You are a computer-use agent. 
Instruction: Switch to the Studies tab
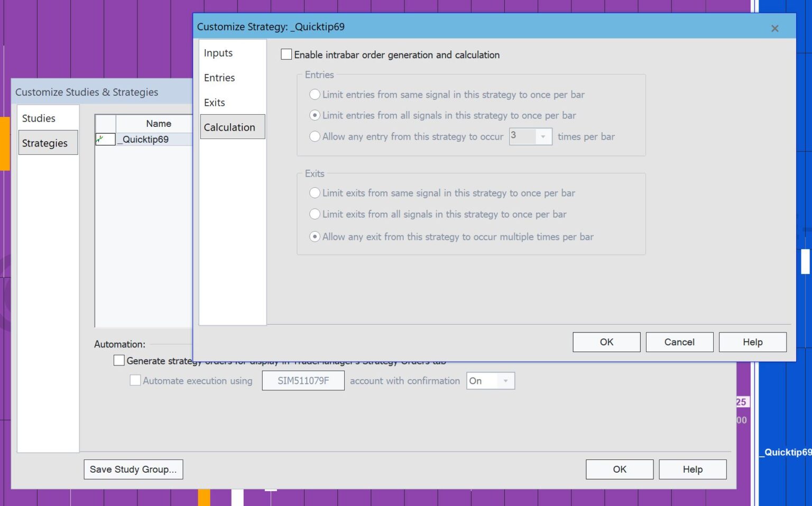38,118
